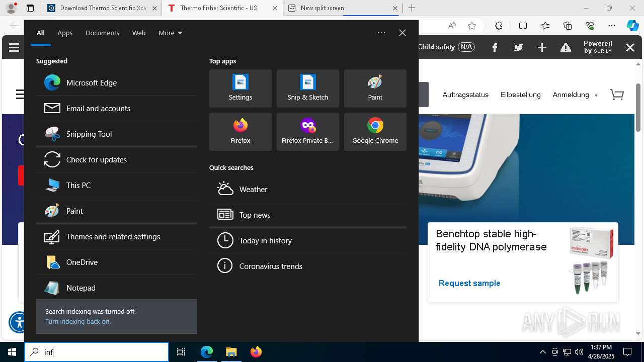The height and width of the screenshot is (362, 644).
Task: Click the webpage vertical scrollbar
Action: (638, 107)
